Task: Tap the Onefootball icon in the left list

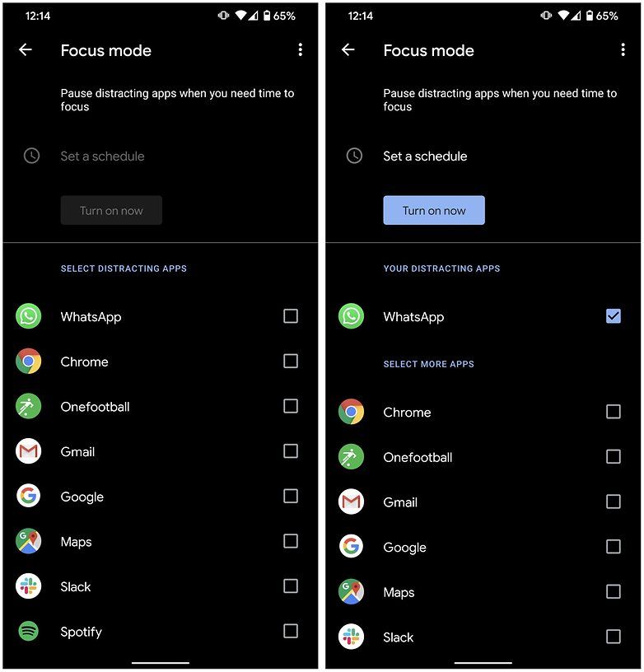Action: coord(29,406)
